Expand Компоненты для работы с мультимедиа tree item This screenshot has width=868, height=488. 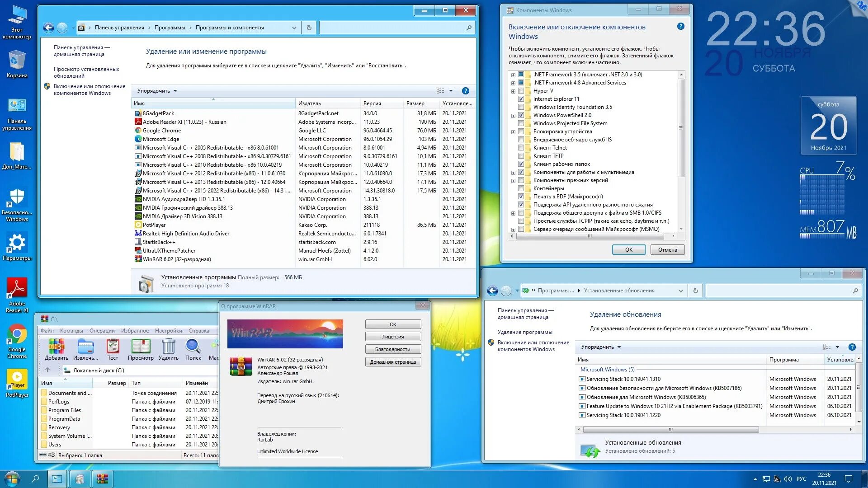(511, 172)
